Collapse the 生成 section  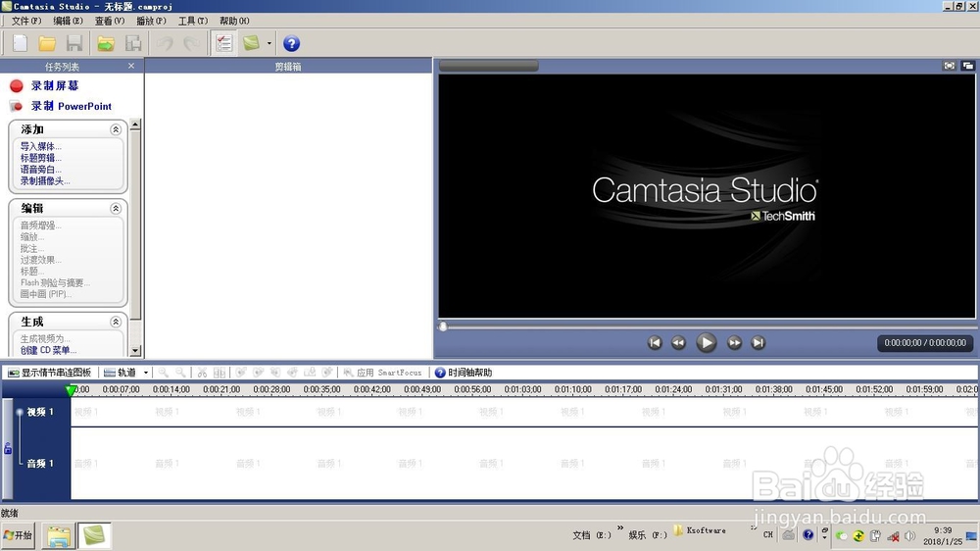pyautogui.click(x=116, y=322)
